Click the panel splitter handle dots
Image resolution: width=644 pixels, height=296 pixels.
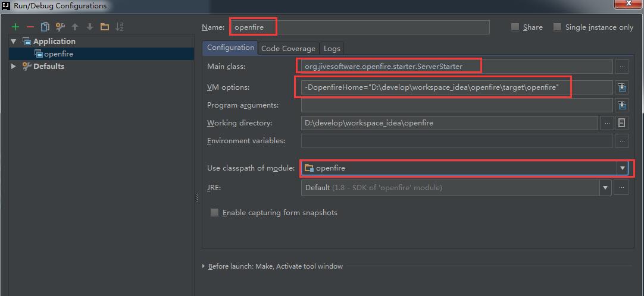197,199
